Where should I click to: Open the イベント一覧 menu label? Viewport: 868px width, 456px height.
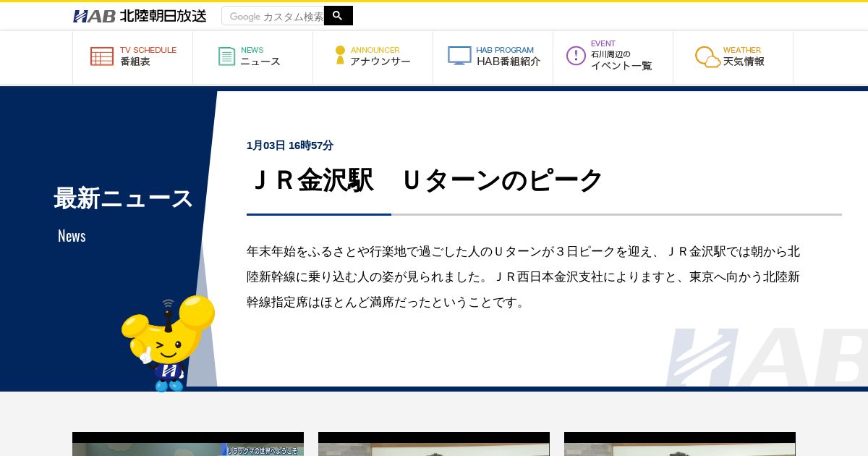pos(621,66)
